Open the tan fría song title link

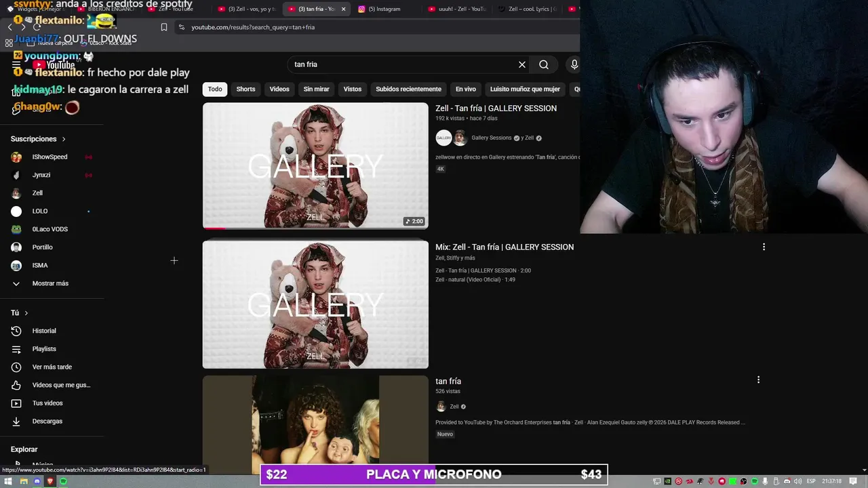click(448, 381)
